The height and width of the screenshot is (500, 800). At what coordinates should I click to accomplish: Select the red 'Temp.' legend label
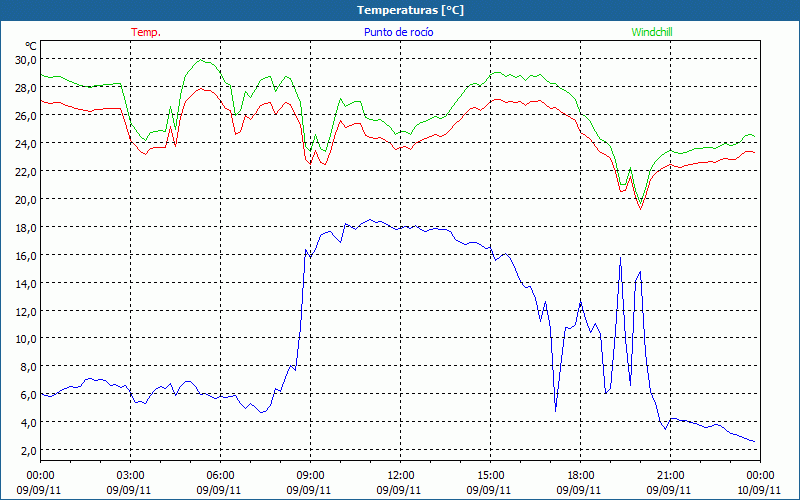pyautogui.click(x=146, y=32)
